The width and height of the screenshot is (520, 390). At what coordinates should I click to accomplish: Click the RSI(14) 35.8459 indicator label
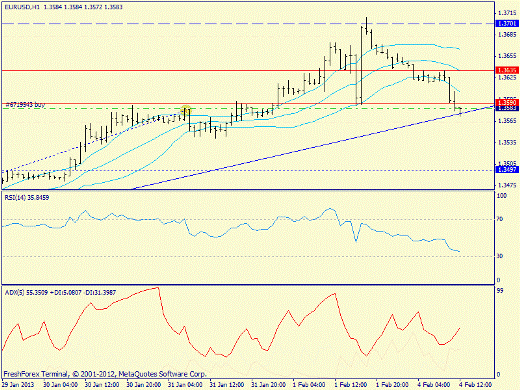coord(27,197)
